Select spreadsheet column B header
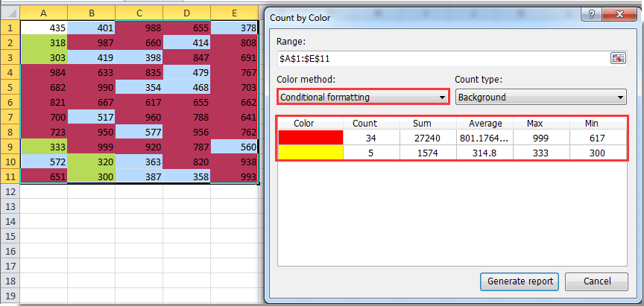The width and height of the screenshot is (644, 306). [91, 13]
